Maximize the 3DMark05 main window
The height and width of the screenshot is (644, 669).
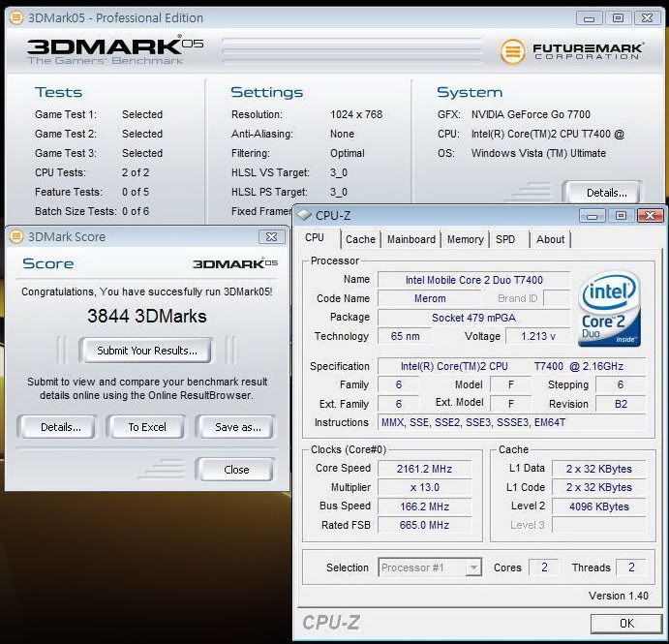(618, 18)
